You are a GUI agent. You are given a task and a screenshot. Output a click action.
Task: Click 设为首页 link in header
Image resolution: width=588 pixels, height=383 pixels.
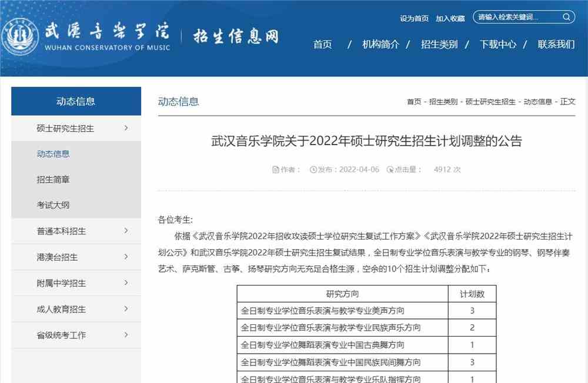coord(414,18)
